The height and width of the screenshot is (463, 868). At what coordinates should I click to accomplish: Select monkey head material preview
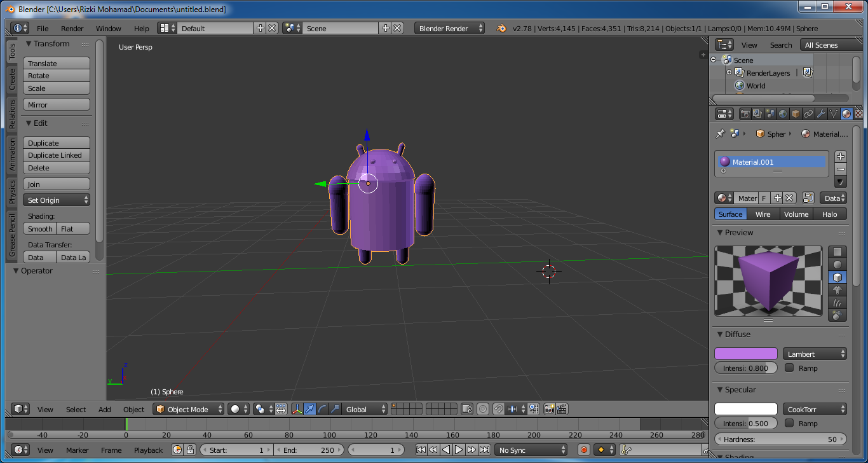[837, 290]
